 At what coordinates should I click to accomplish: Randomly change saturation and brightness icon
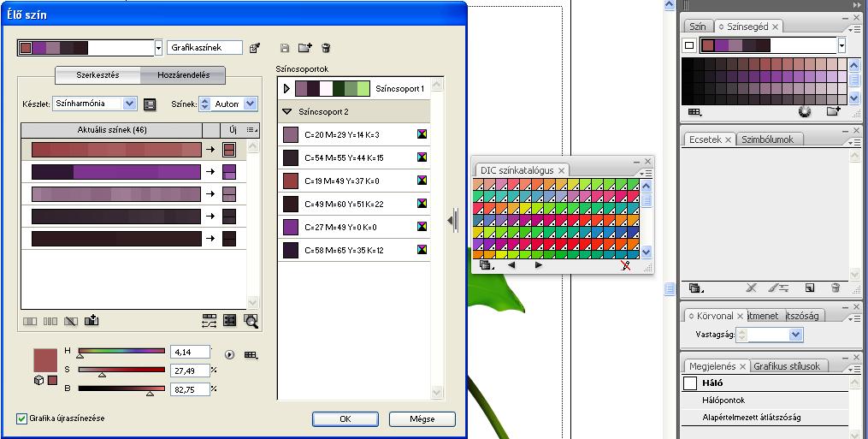(x=230, y=320)
